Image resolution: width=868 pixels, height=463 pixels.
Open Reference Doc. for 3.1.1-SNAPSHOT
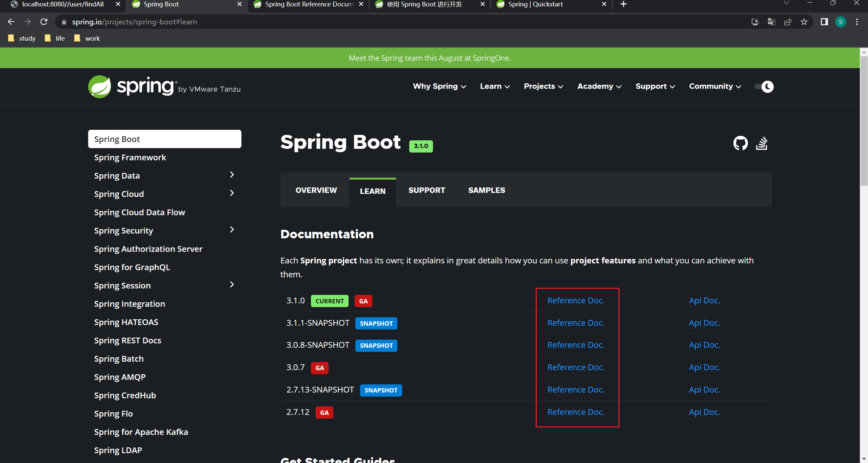pyautogui.click(x=576, y=323)
